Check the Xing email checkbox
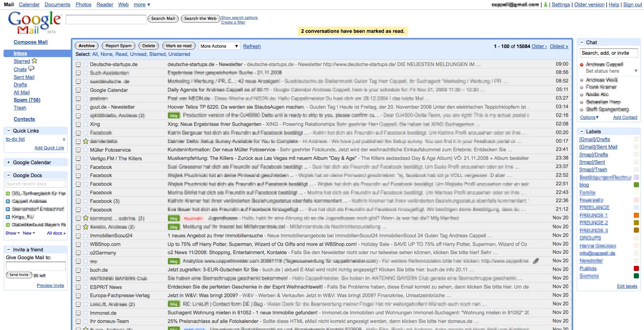This screenshot has width=644, height=330. pos(78,124)
